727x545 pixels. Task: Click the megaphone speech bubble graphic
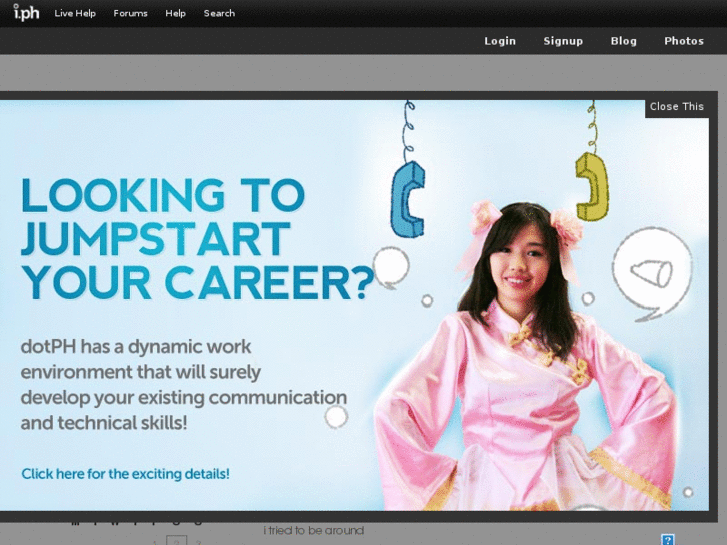pos(652,274)
